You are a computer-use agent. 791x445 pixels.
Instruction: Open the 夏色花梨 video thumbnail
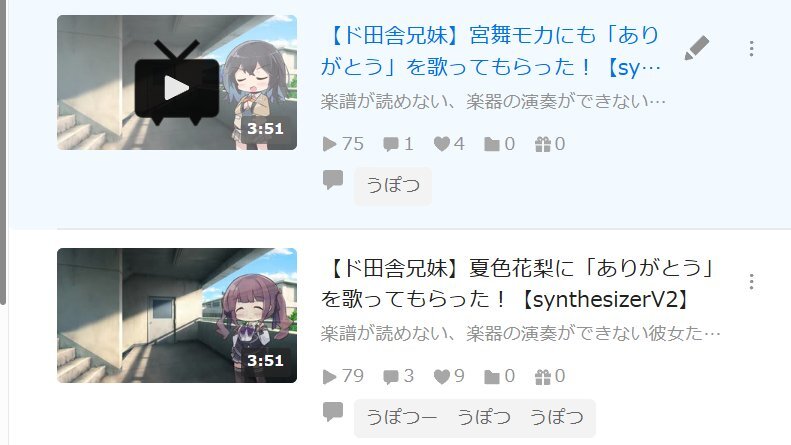point(177,315)
